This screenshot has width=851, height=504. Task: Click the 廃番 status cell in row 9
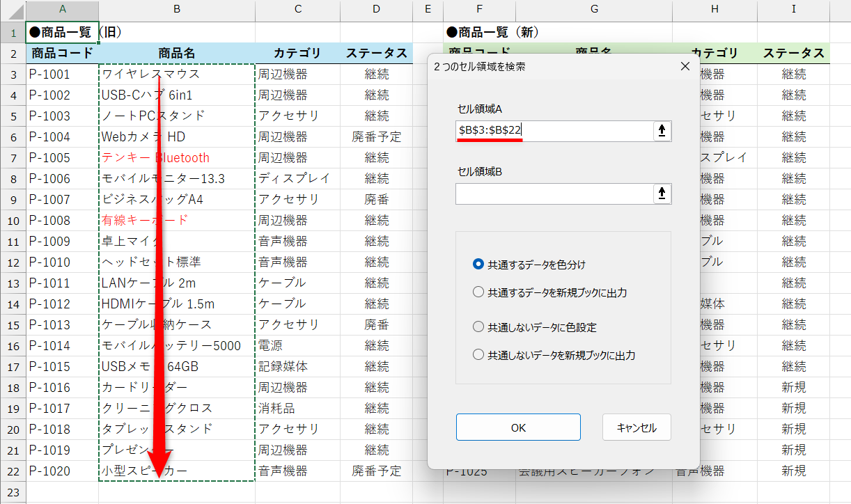pyautogui.click(x=377, y=199)
